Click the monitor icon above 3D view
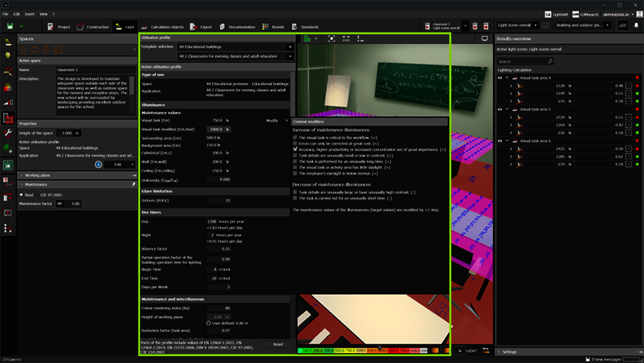This screenshot has height=363, width=644. (485, 38)
